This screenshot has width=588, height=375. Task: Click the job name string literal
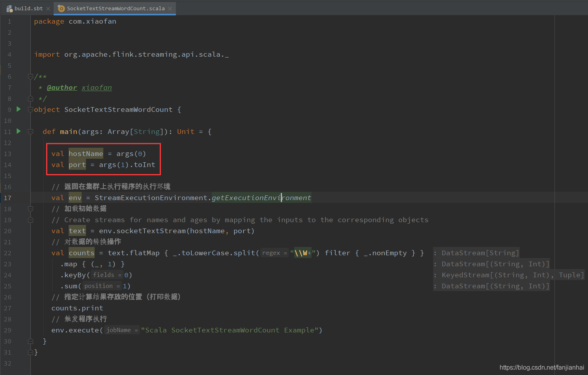pos(230,330)
